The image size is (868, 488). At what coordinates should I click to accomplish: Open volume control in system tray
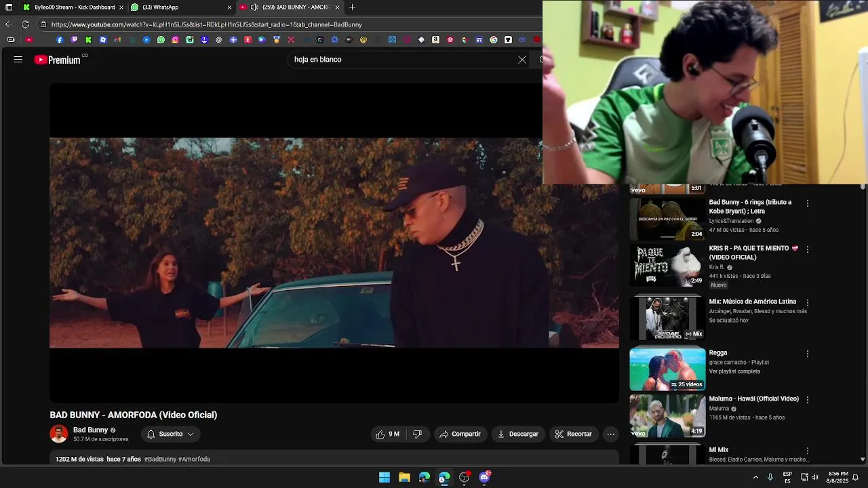point(814,477)
